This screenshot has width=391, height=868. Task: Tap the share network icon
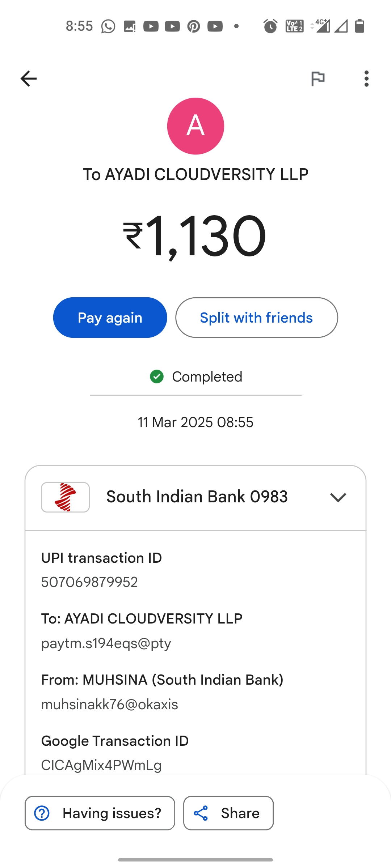201,813
